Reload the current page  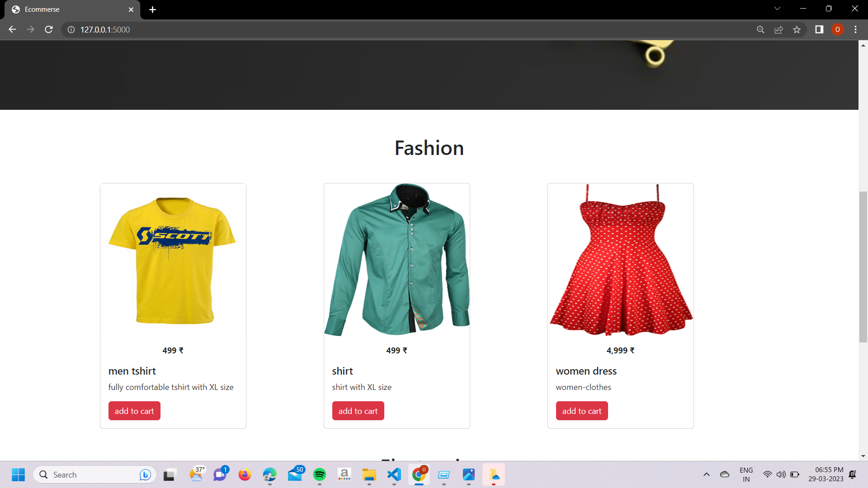pyautogui.click(x=48, y=29)
